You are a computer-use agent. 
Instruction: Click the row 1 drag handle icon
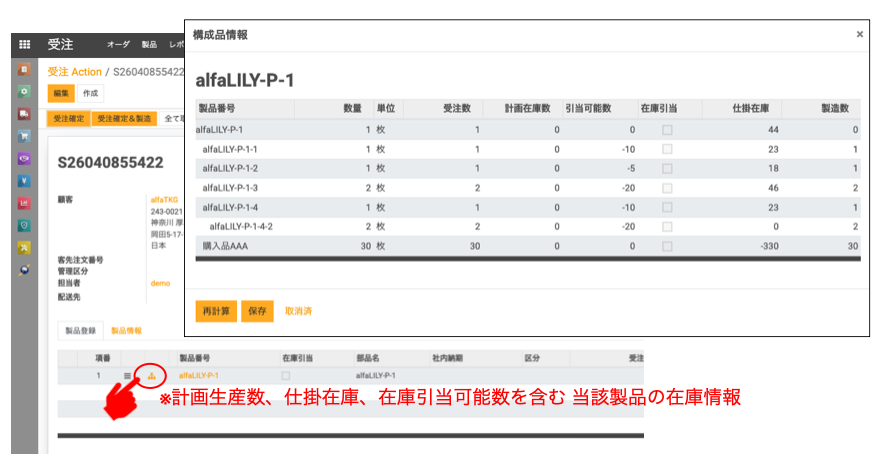127,376
